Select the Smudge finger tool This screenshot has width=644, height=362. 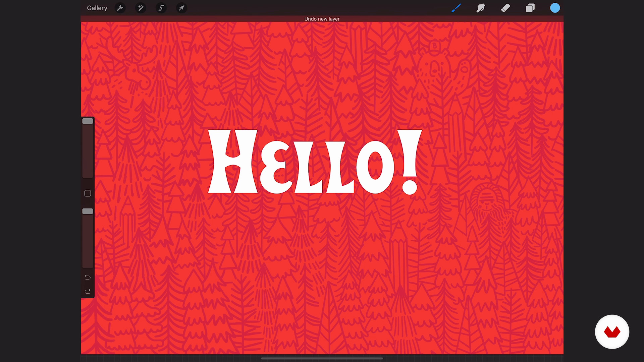click(x=481, y=8)
